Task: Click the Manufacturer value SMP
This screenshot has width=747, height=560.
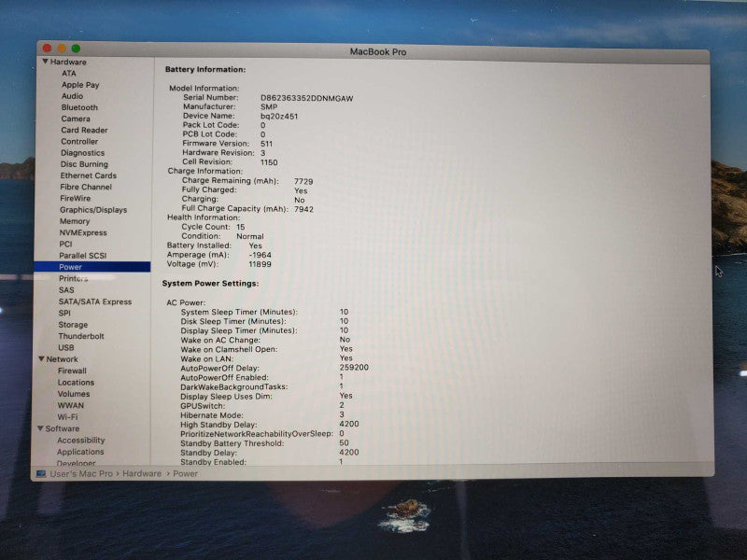Action: [x=269, y=107]
